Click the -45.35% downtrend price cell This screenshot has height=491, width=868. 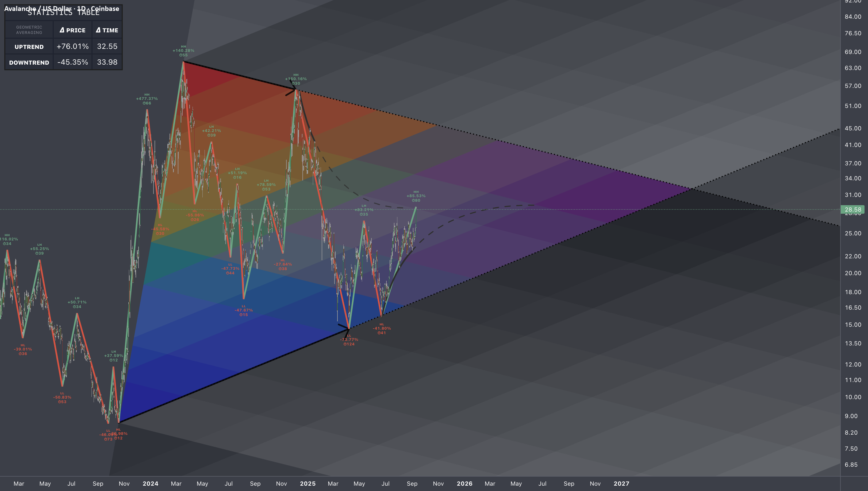click(72, 63)
